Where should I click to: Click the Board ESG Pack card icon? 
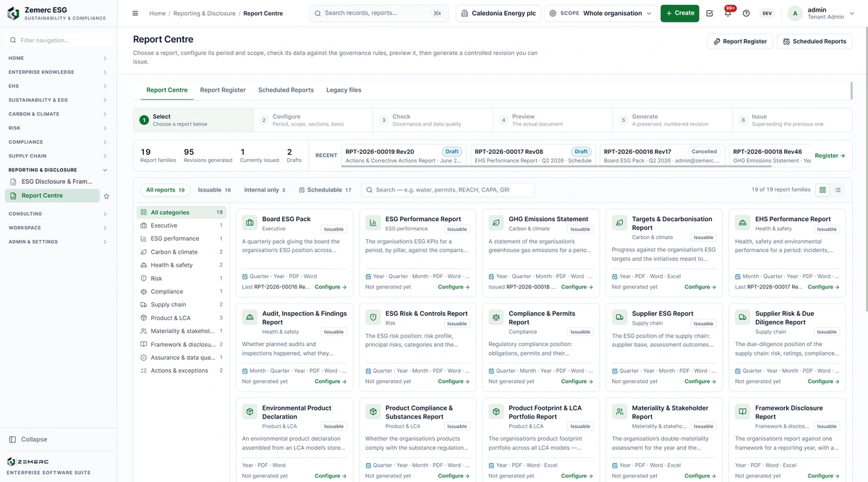coord(250,223)
